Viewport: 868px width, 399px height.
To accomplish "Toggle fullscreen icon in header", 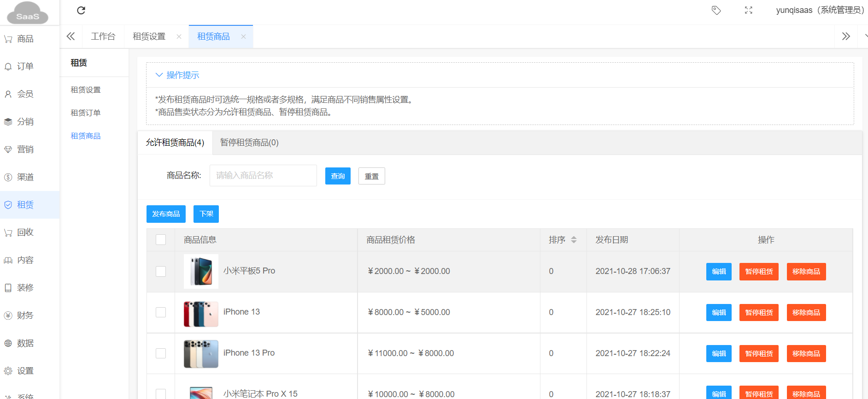I will click(749, 10).
